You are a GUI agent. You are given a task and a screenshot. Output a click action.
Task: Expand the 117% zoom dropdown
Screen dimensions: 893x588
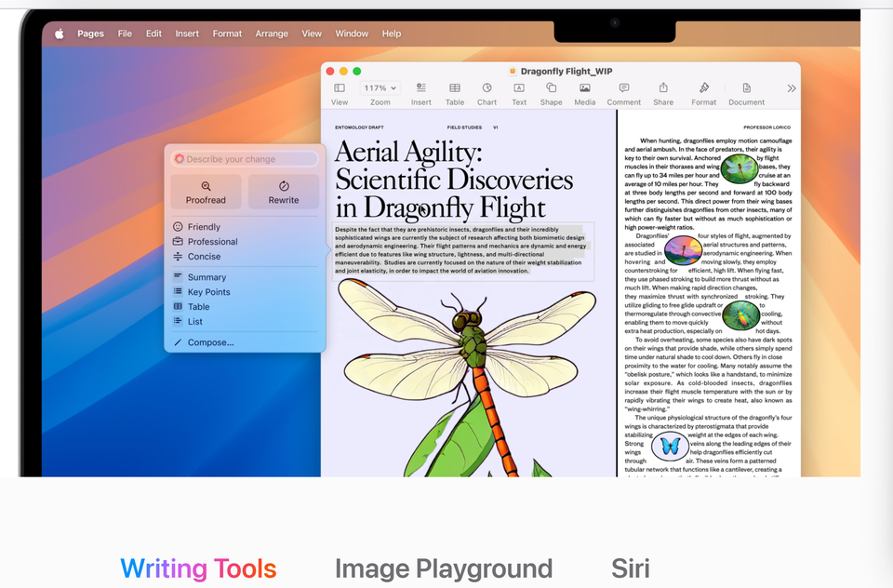[x=380, y=88]
